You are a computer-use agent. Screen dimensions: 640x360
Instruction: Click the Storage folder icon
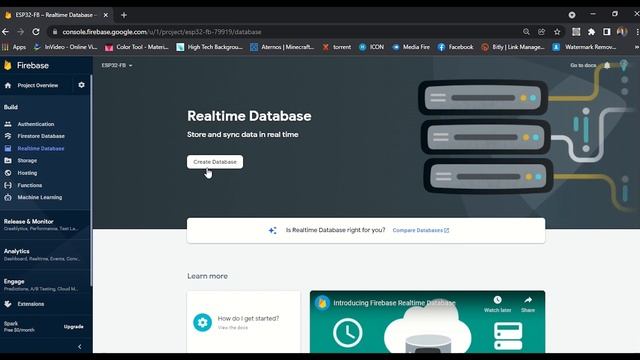pyautogui.click(x=8, y=160)
